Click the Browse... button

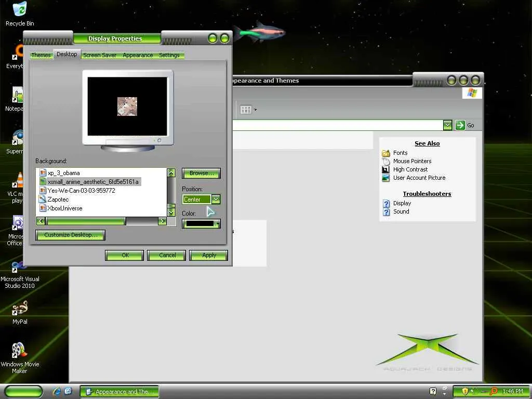point(201,173)
